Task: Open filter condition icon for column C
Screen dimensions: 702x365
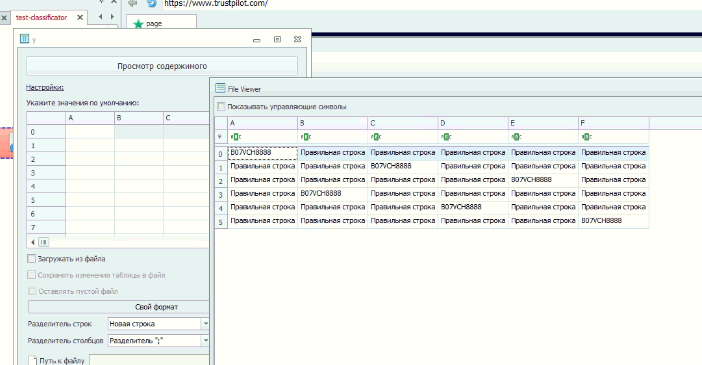Action: click(x=377, y=137)
